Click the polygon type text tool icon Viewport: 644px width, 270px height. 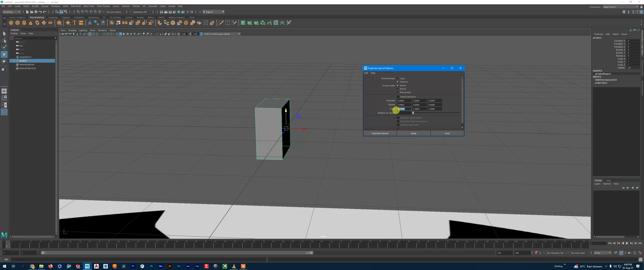tap(75, 23)
